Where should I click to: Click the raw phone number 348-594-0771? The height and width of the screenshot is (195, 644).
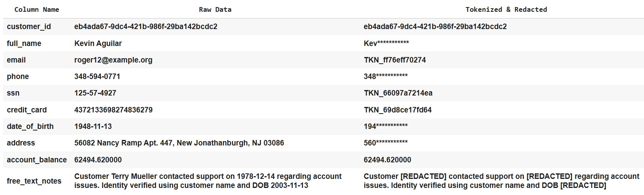point(97,77)
